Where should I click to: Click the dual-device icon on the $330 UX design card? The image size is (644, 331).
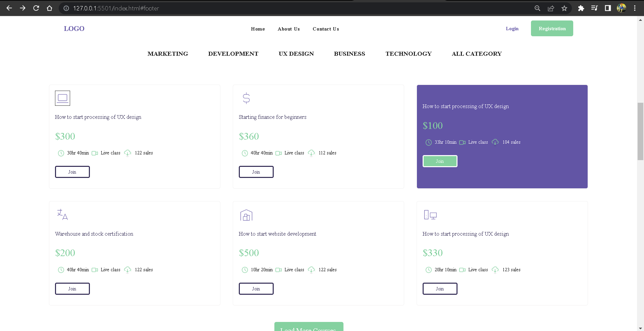[x=430, y=215]
